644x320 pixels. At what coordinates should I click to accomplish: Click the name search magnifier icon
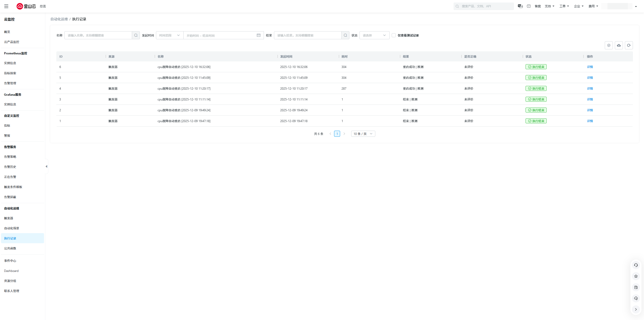pyautogui.click(x=136, y=35)
